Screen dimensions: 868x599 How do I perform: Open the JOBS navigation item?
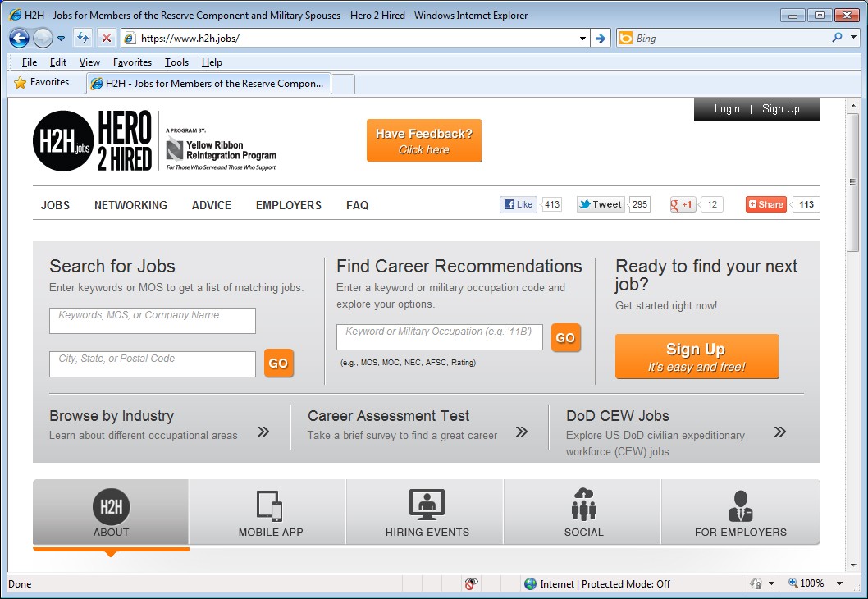(55, 205)
